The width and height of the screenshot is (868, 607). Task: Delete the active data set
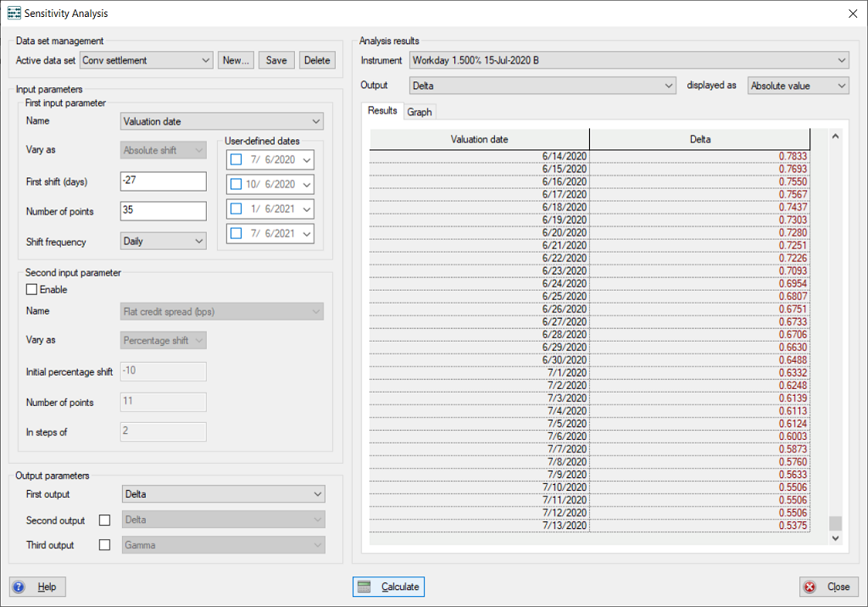click(317, 60)
